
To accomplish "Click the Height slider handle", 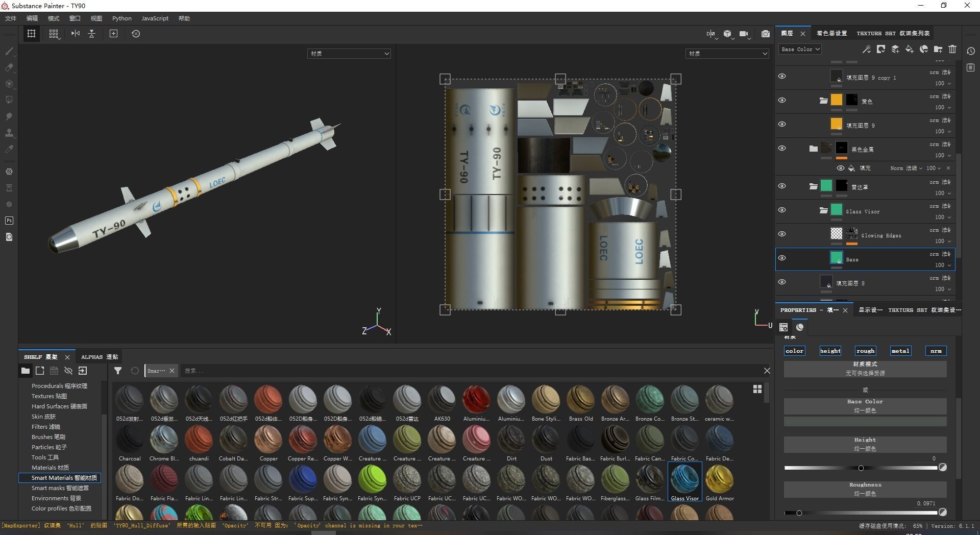I will [x=861, y=468].
